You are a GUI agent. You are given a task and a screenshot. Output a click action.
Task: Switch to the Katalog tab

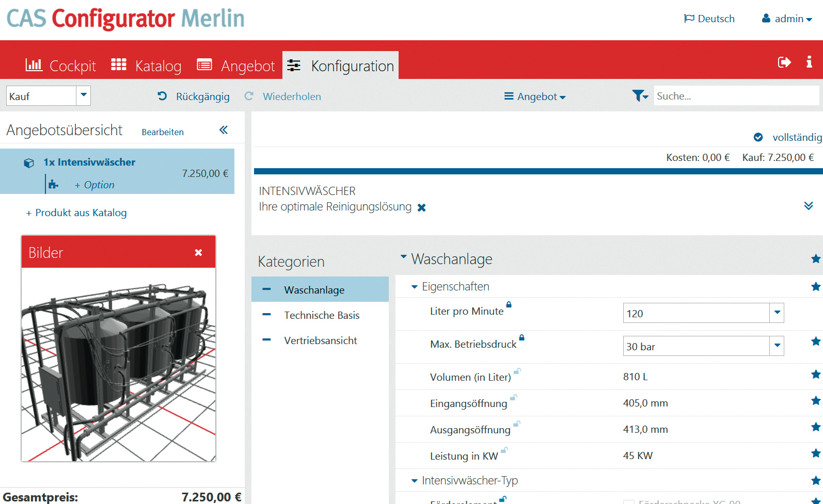(x=147, y=66)
